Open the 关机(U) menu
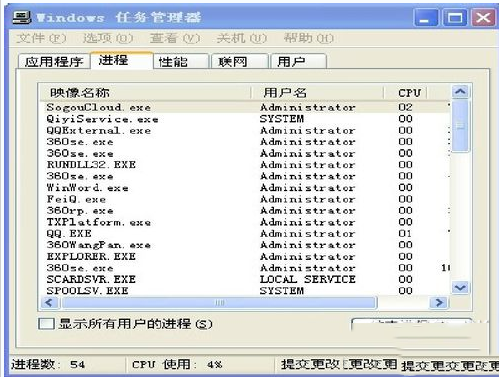Screen dimensions: 499x377 242,38
